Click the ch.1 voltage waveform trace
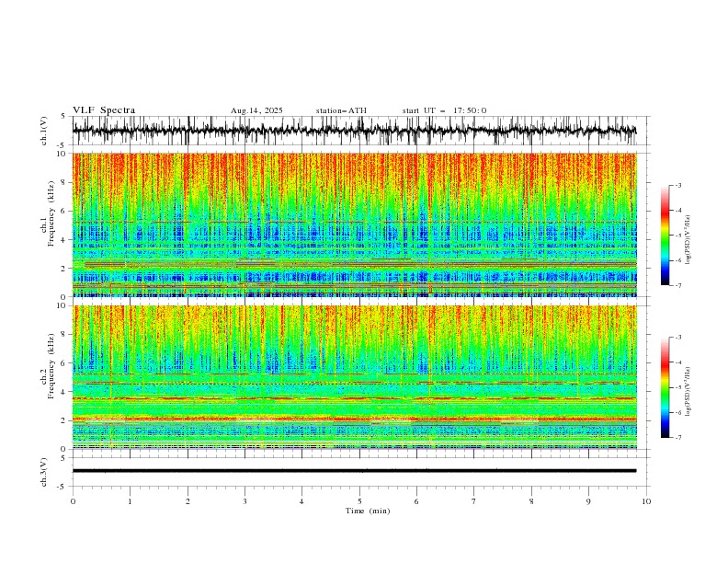The image size is (728, 563). point(354,131)
